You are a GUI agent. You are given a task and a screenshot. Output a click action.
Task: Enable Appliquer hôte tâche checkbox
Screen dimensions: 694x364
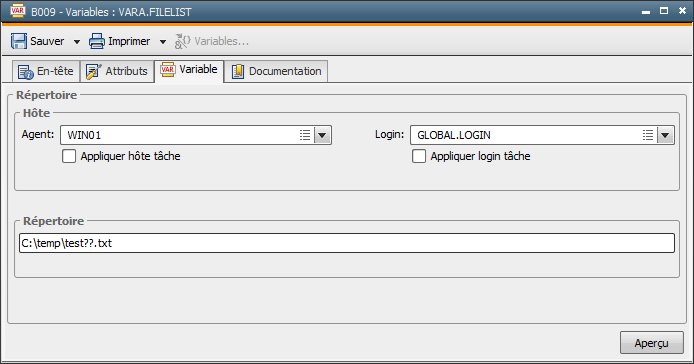tap(69, 156)
